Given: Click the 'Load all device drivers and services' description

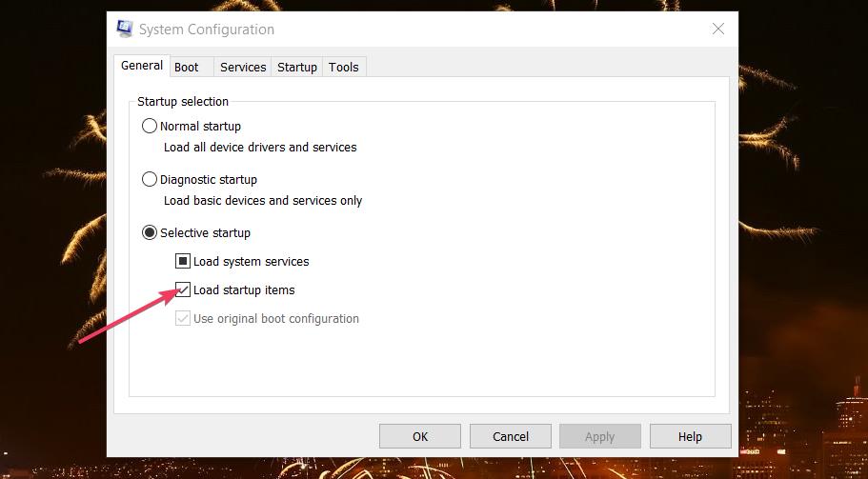Looking at the screenshot, I should pyautogui.click(x=260, y=148).
